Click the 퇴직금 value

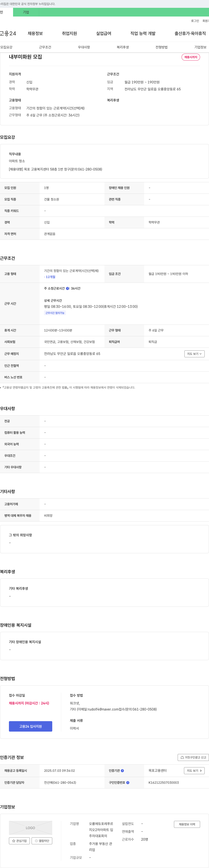pos(153,342)
